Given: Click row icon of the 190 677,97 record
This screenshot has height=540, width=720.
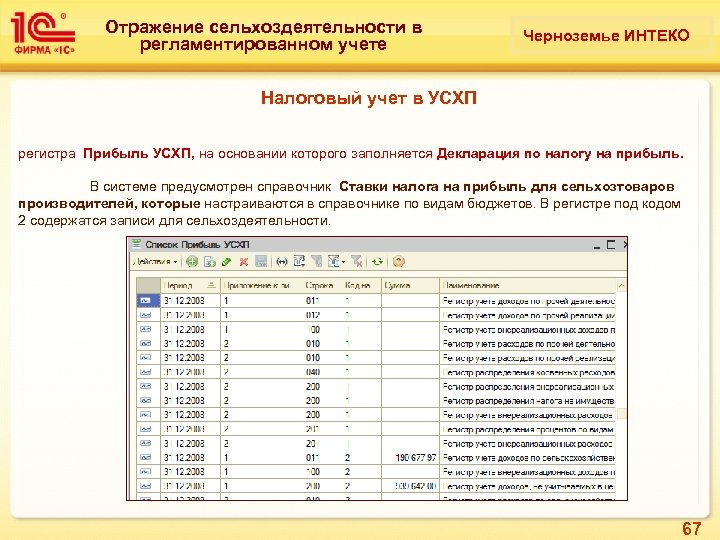Looking at the screenshot, I should [146, 458].
